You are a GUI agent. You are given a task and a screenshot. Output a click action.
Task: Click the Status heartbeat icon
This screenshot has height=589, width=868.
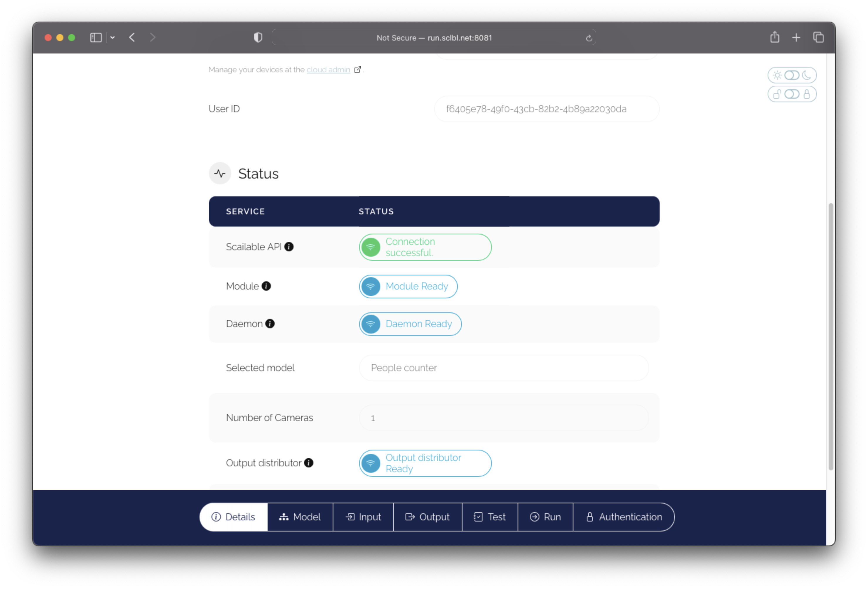coord(220,174)
